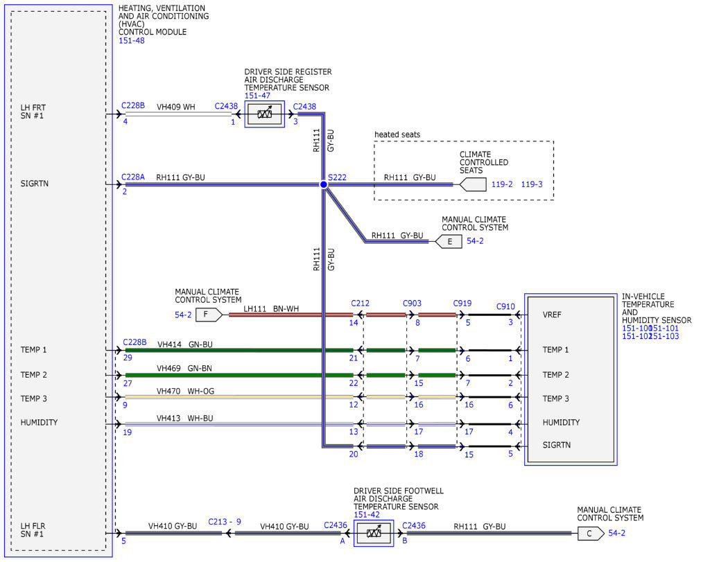Follow the 119-2 climate seats link
The height and width of the screenshot is (562, 728).
tap(502, 184)
